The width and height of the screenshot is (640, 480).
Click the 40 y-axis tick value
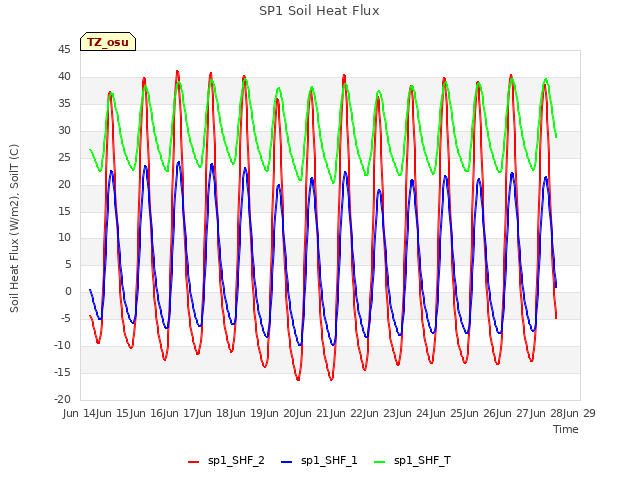pyautogui.click(x=64, y=77)
